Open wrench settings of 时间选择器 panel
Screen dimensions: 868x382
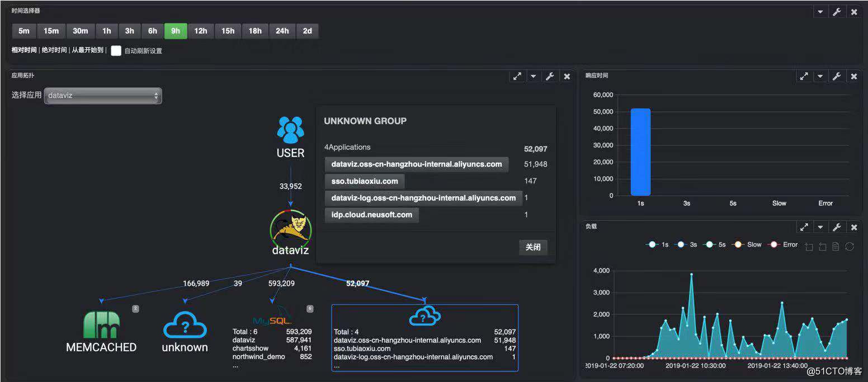click(837, 12)
